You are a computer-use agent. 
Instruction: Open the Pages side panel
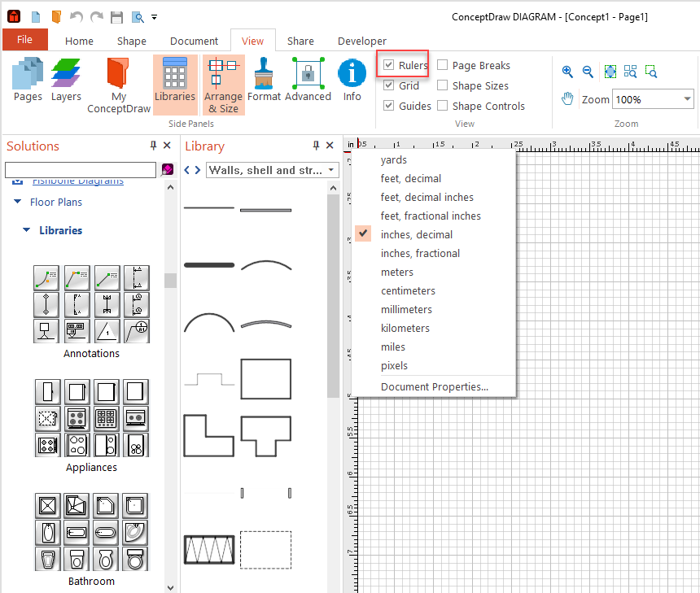tap(28, 80)
